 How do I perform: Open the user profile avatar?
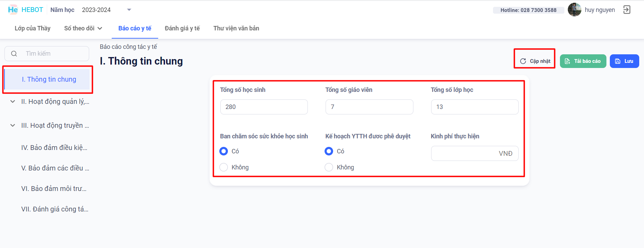click(574, 10)
